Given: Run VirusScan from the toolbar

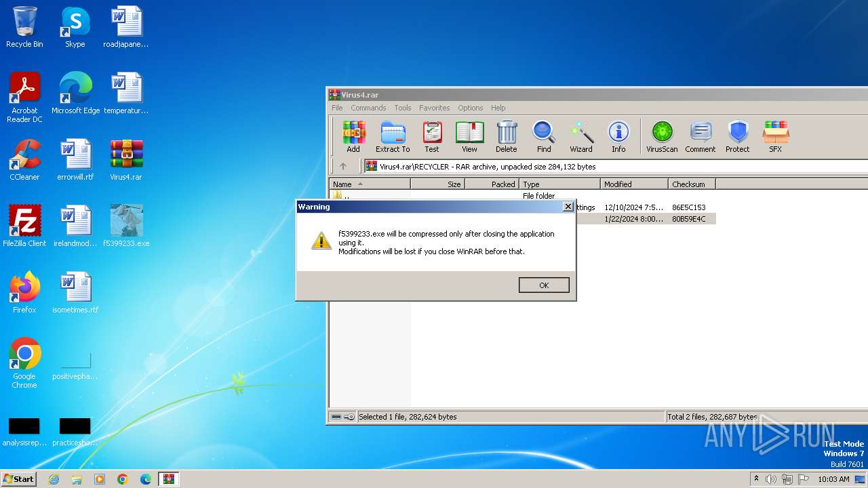Looking at the screenshot, I should pyautogui.click(x=662, y=137).
